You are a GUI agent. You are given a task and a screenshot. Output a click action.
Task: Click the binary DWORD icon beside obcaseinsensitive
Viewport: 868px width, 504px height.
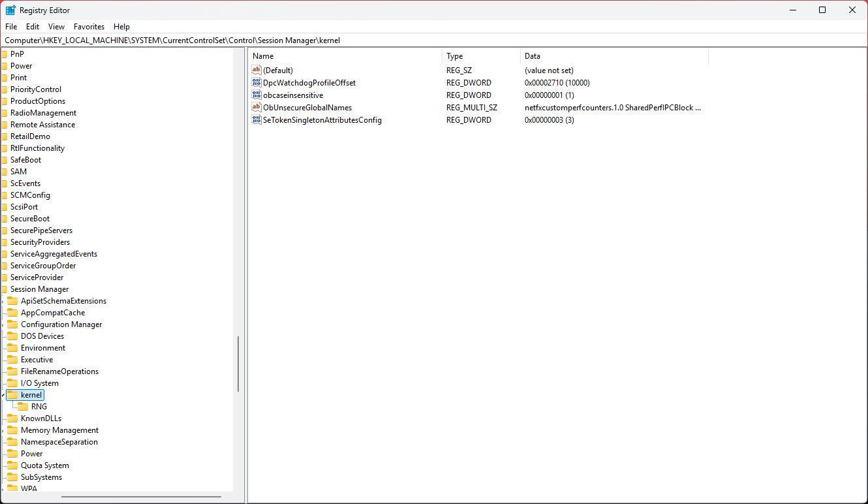(255, 95)
